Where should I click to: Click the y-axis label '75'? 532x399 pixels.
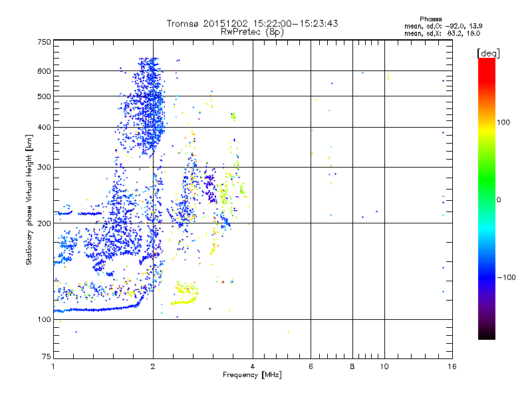pos(47,356)
